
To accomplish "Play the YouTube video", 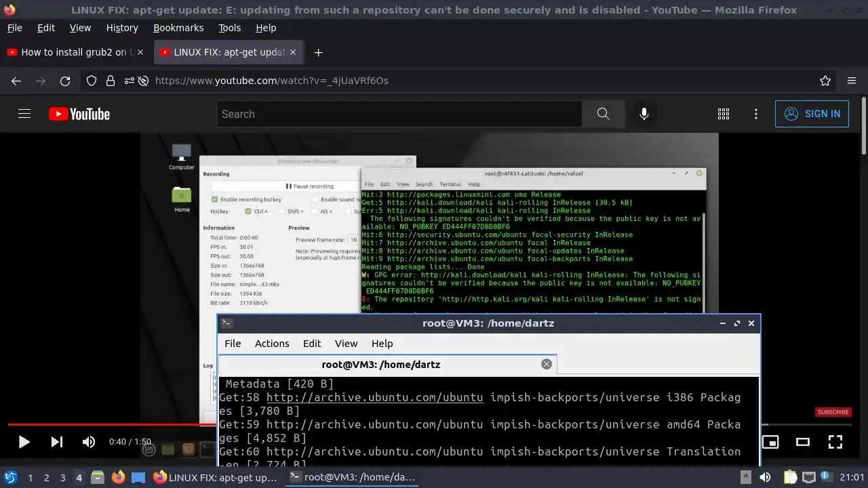I will (24, 442).
